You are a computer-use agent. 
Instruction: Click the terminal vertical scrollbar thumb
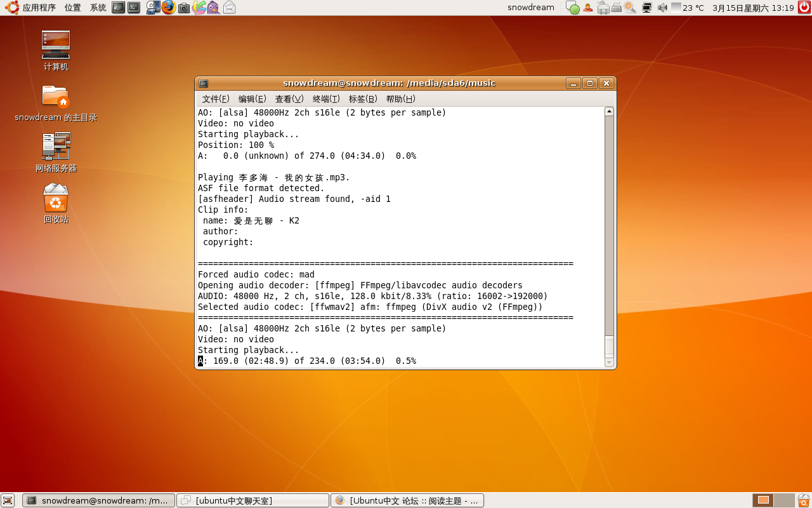609,347
